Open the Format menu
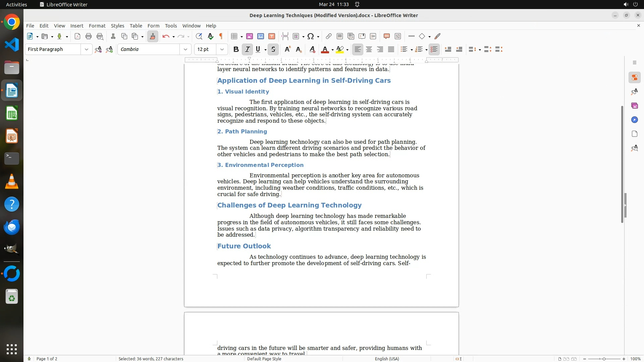Viewport: 644px width, 362px height. click(x=97, y=26)
